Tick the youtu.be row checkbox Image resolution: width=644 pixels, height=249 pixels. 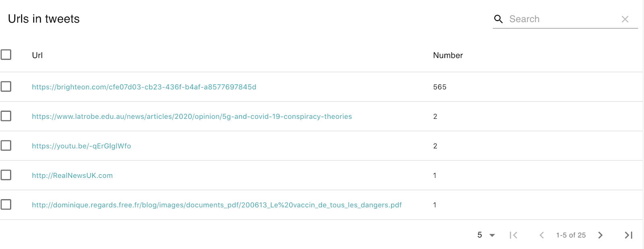(x=6, y=146)
